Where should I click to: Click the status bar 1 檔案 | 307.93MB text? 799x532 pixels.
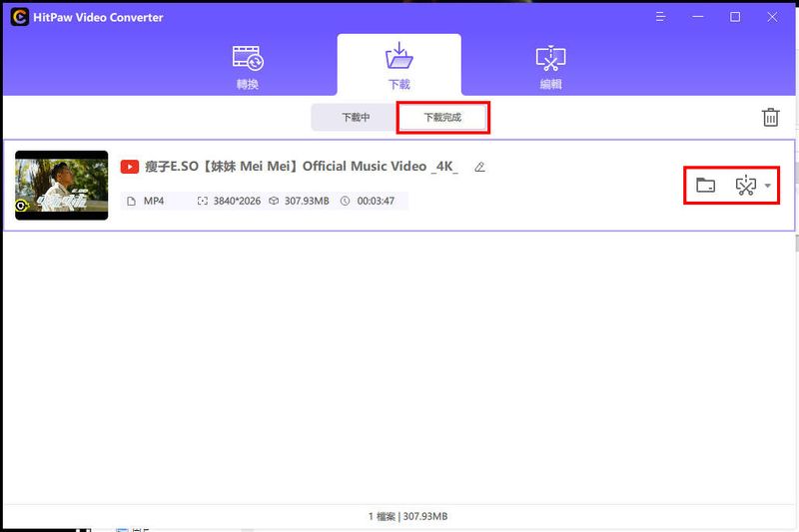coord(407,516)
